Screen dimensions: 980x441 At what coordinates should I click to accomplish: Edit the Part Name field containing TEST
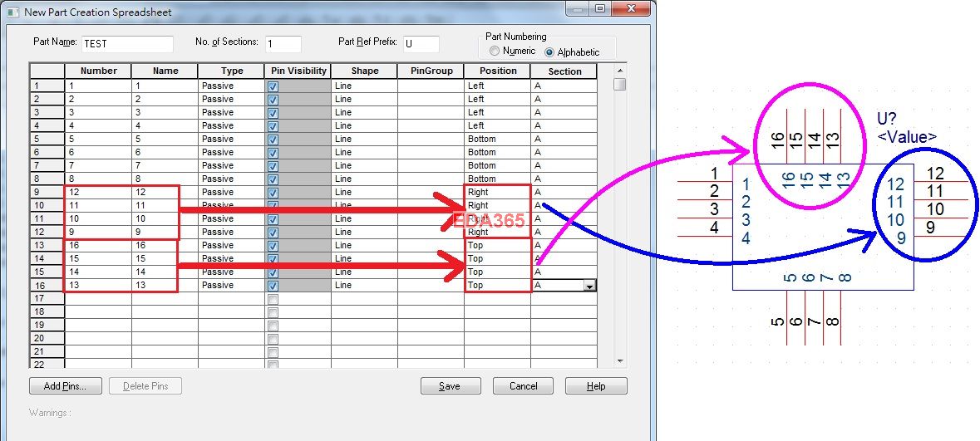(127, 44)
